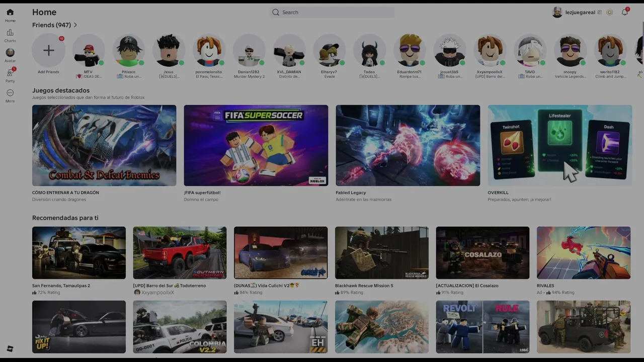644x362 pixels.
Task: Open friend TAVO's avatar
Action: pyautogui.click(x=530, y=50)
